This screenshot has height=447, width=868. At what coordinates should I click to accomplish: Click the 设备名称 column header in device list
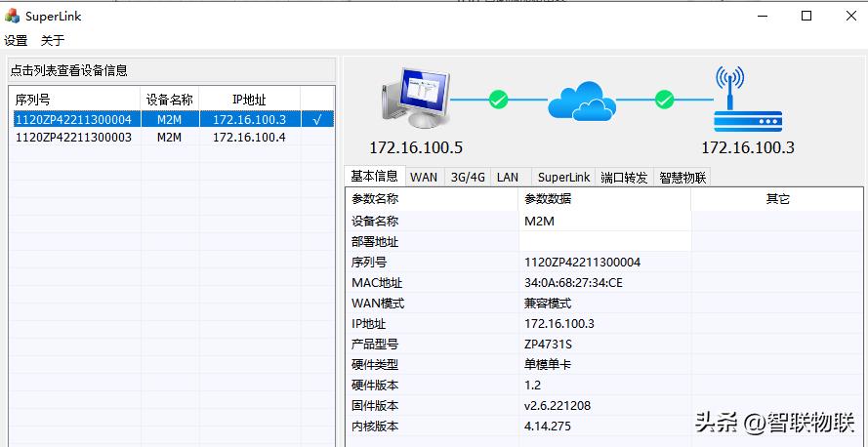(169, 101)
